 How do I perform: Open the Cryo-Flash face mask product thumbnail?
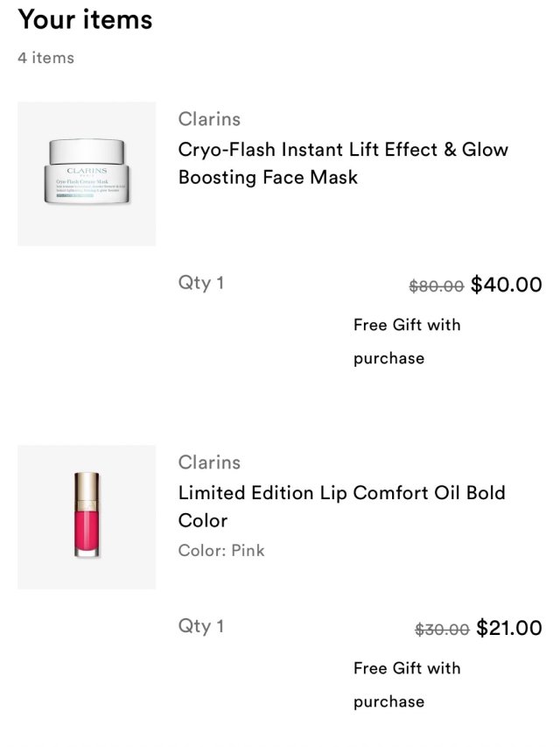[x=87, y=173]
